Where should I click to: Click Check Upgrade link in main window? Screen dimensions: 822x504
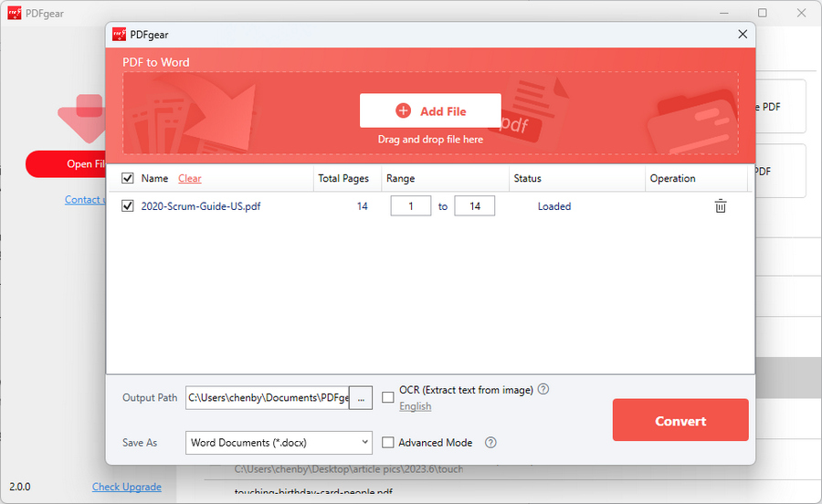(127, 487)
